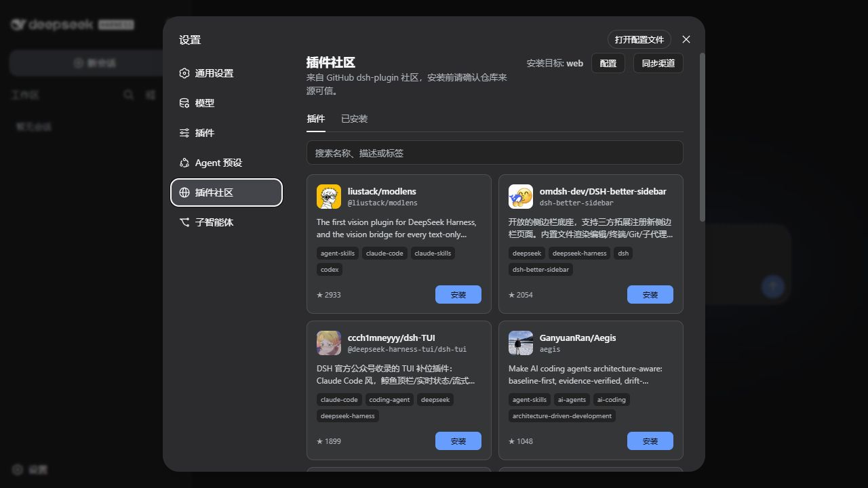This screenshot has height=488, width=868.
Task: Select 插件社区 in the sidebar
Action: click(x=226, y=192)
